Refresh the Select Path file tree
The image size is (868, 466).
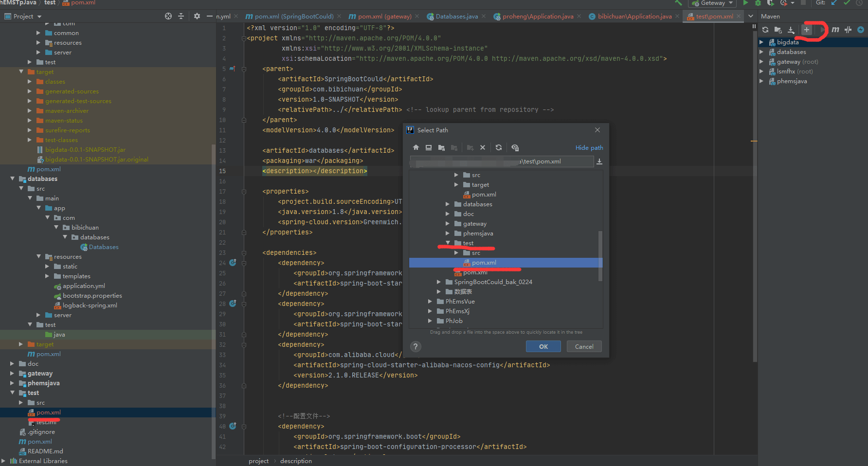[x=499, y=147]
